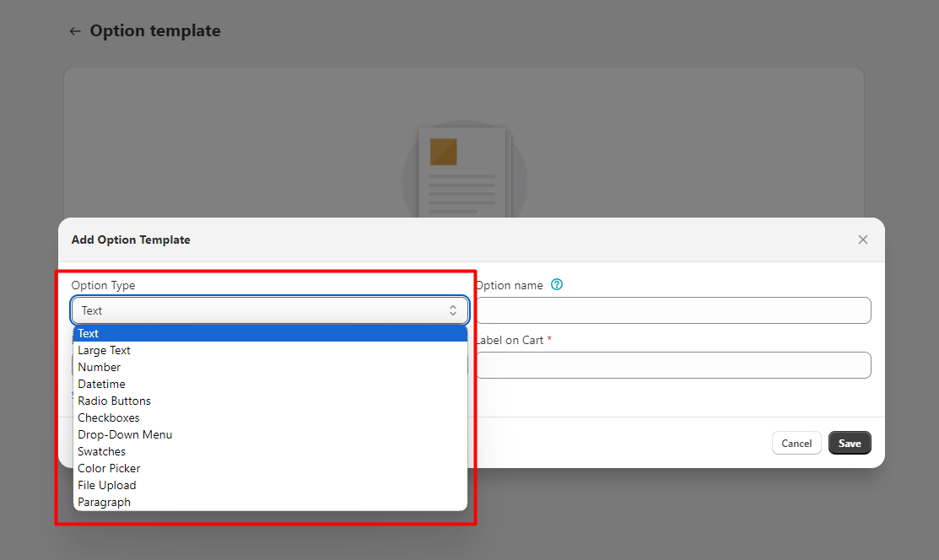The image size is (939, 560).
Task: Click the back arrow beside Option template
Action: (75, 31)
